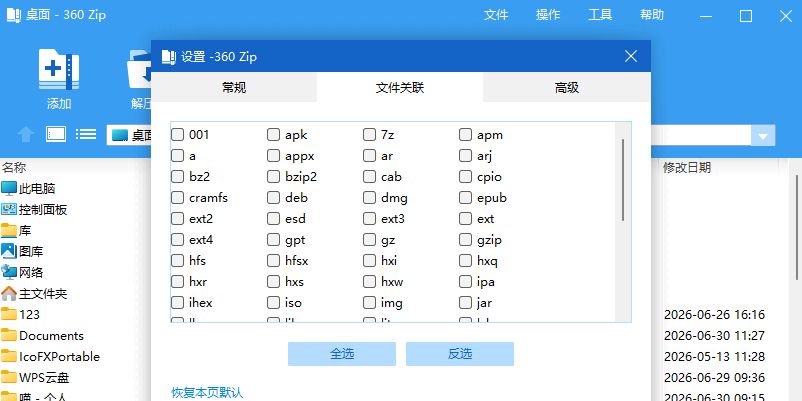Select the Documents folder

pos(42,336)
